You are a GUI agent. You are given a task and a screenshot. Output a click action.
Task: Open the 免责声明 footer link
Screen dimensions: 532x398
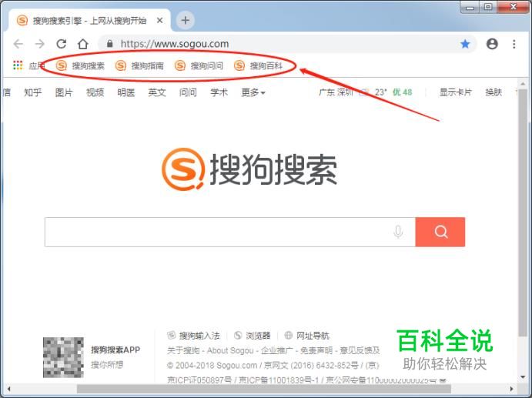316,350
